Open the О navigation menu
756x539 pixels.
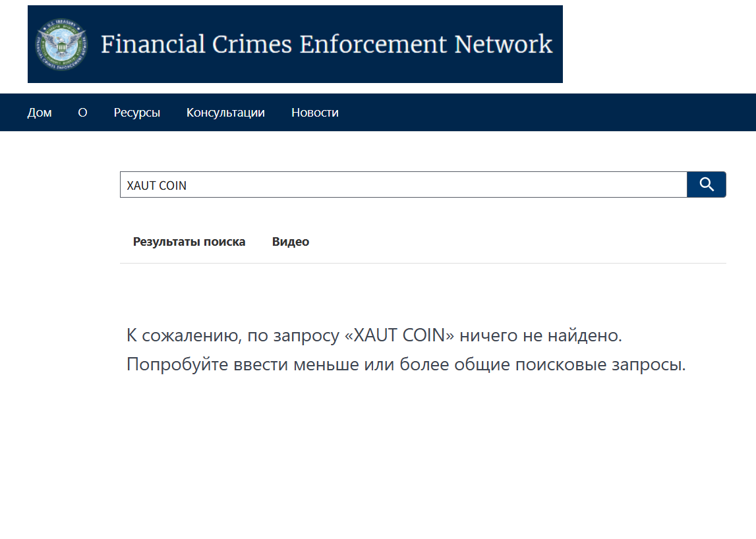82,112
